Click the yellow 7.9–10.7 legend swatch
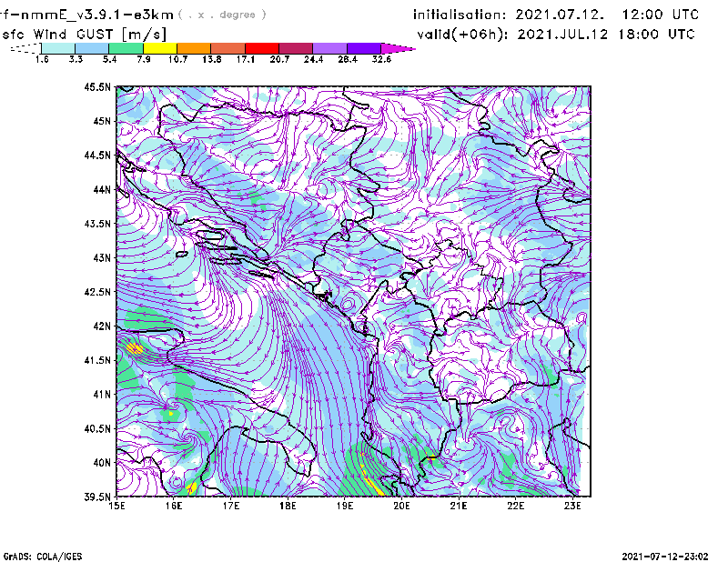 [160, 48]
